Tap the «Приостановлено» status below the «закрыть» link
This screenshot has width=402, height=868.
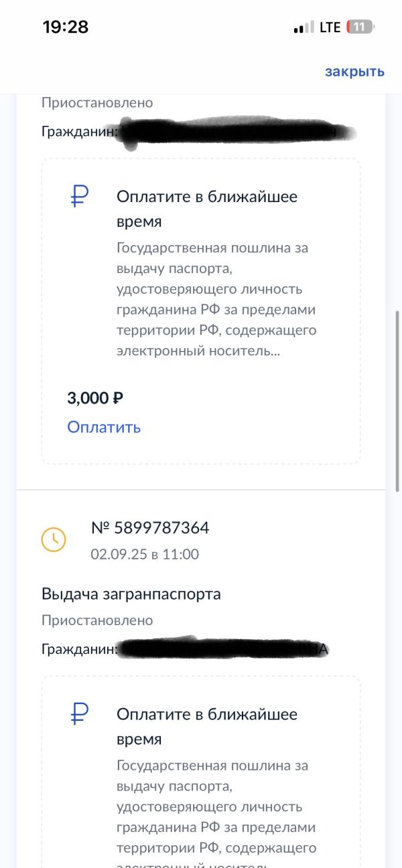(97, 103)
